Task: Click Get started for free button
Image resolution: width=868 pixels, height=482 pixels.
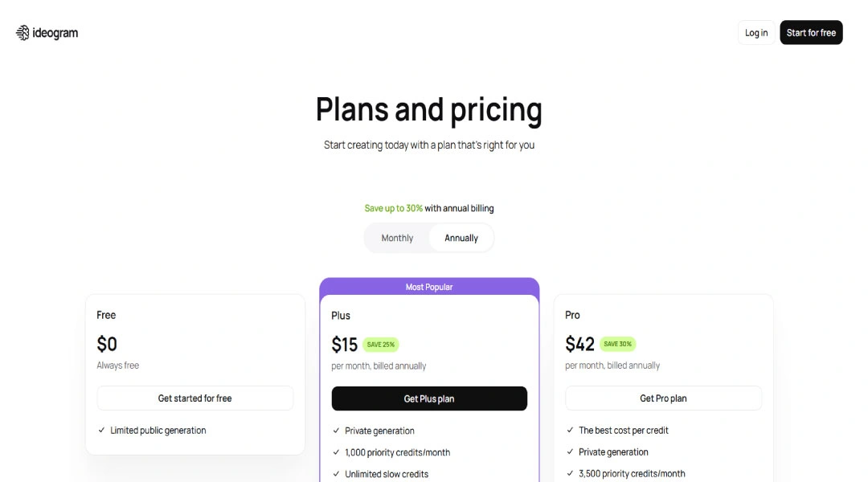Action: point(195,398)
